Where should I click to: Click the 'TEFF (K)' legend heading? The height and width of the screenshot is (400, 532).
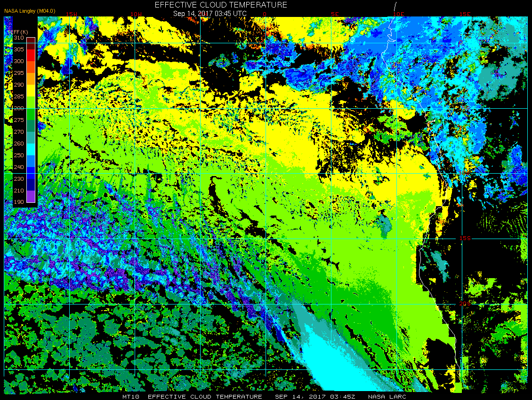coord(17,32)
